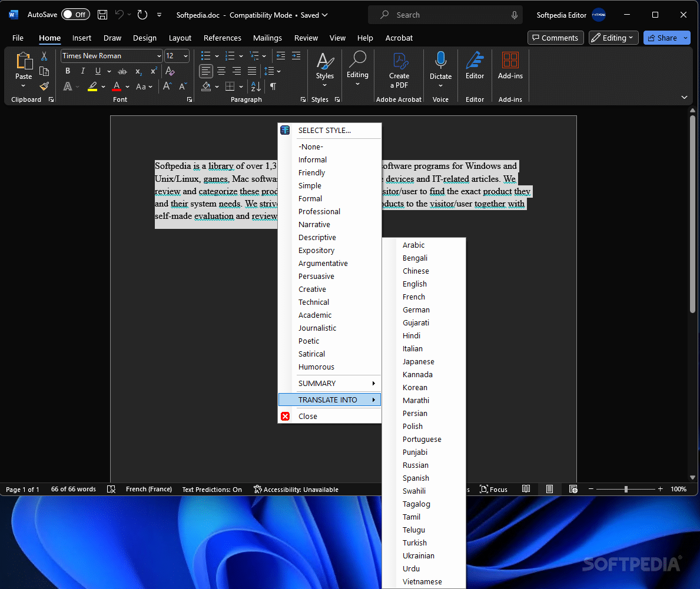700x589 pixels.
Task: Click the Cut scissors icon
Action: tap(44, 56)
